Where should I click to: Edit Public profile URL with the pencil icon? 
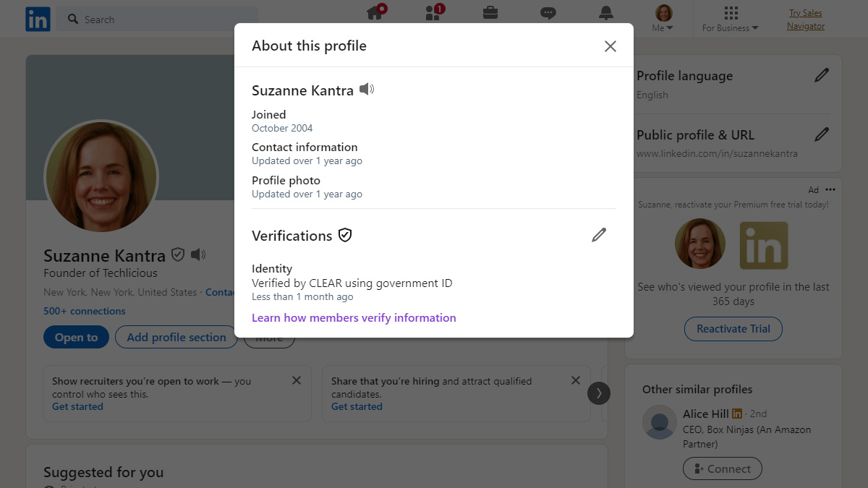pos(822,134)
